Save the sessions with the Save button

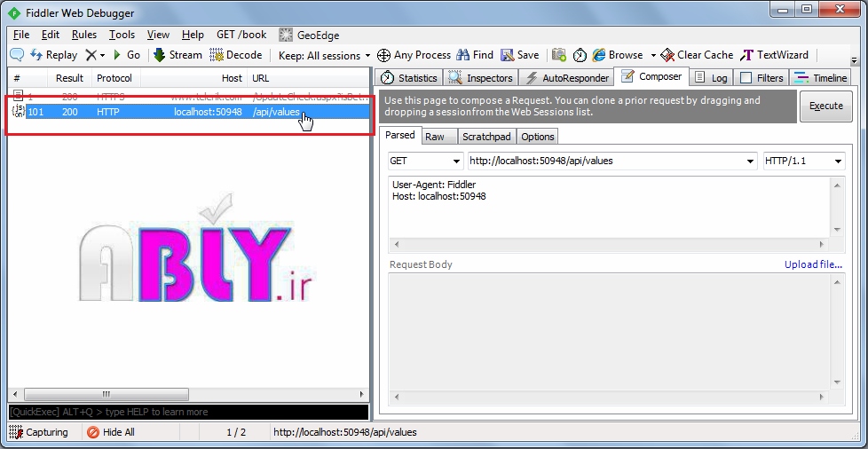click(520, 55)
